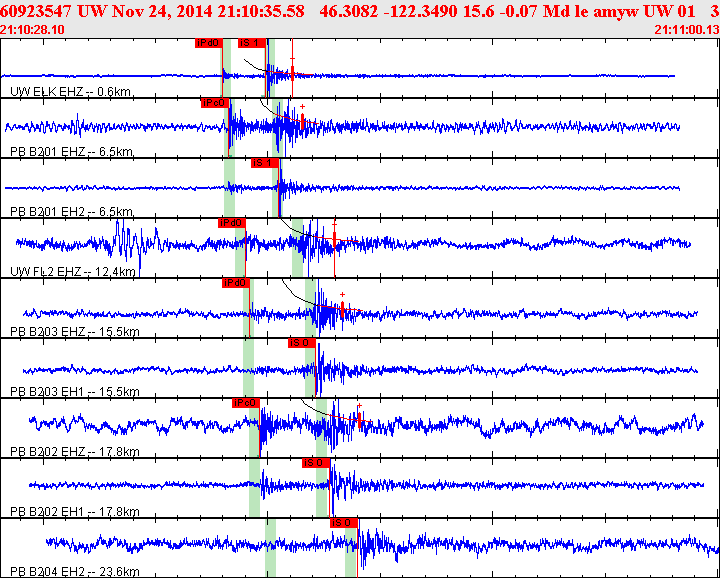Click the PB B201 EH2 -- 6.5km label
This screenshot has height=578, width=720.
tap(72, 212)
